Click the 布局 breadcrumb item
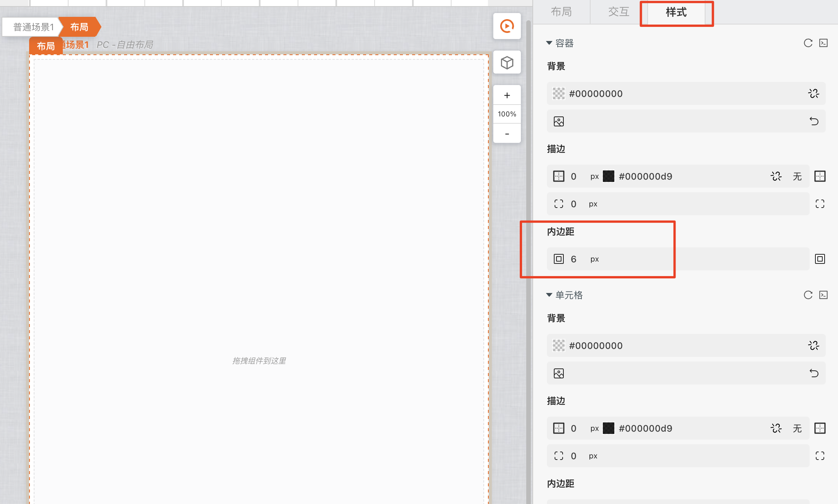The image size is (838, 504). point(80,27)
